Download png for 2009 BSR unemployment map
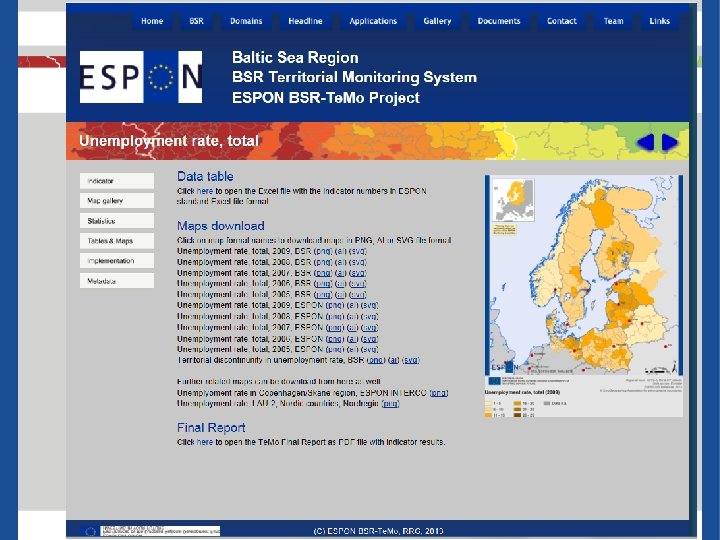Screen dimensions: 720x540 (323, 251)
